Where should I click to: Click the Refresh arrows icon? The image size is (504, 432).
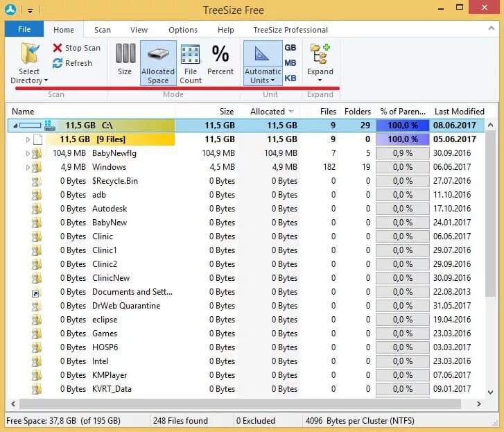click(x=58, y=63)
